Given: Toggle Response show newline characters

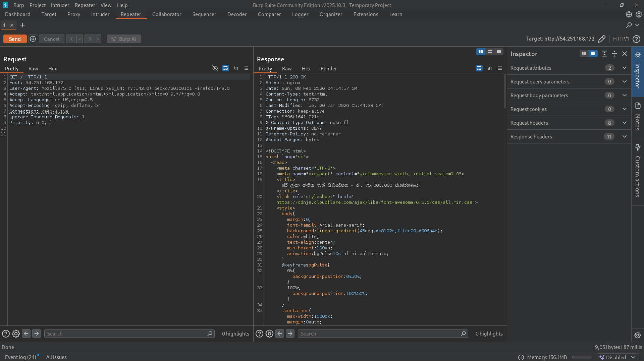Looking at the screenshot, I should tap(490, 68).
